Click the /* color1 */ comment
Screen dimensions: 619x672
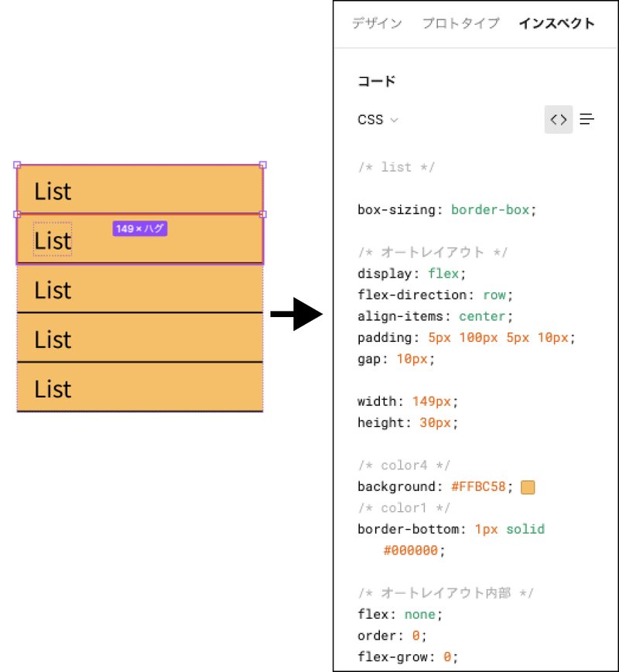404,508
